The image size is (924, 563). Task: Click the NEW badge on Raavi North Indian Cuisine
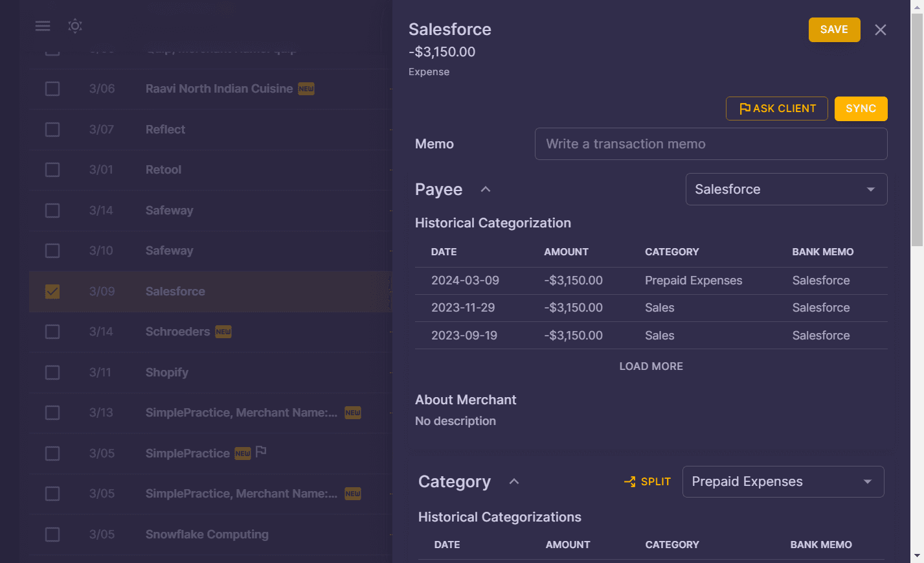click(x=306, y=89)
